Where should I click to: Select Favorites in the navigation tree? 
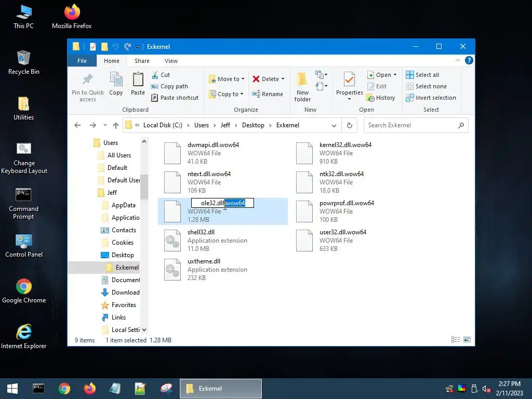pyautogui.click(x=124, y=305)
